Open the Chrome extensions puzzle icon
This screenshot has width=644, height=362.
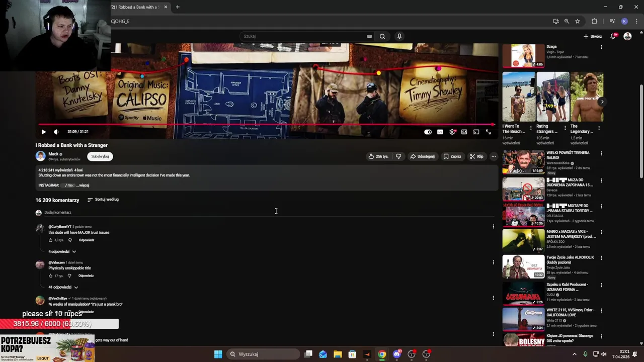coord(595,21)
